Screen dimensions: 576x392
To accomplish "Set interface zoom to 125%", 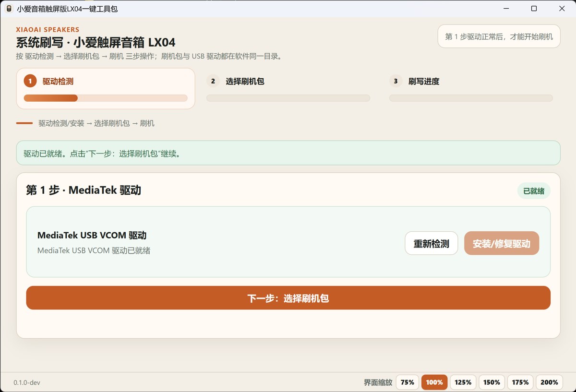I will pyautogui.click(x=463, y=382).
